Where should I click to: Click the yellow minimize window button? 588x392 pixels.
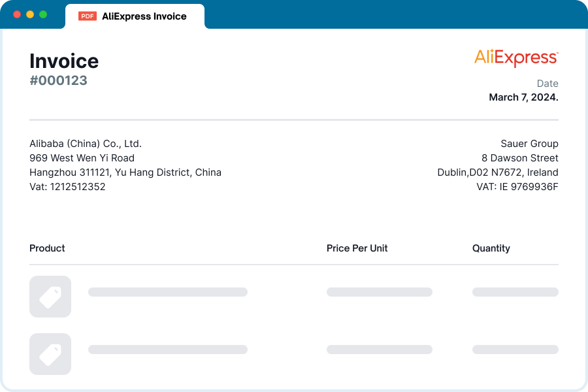tap(30, 14)
